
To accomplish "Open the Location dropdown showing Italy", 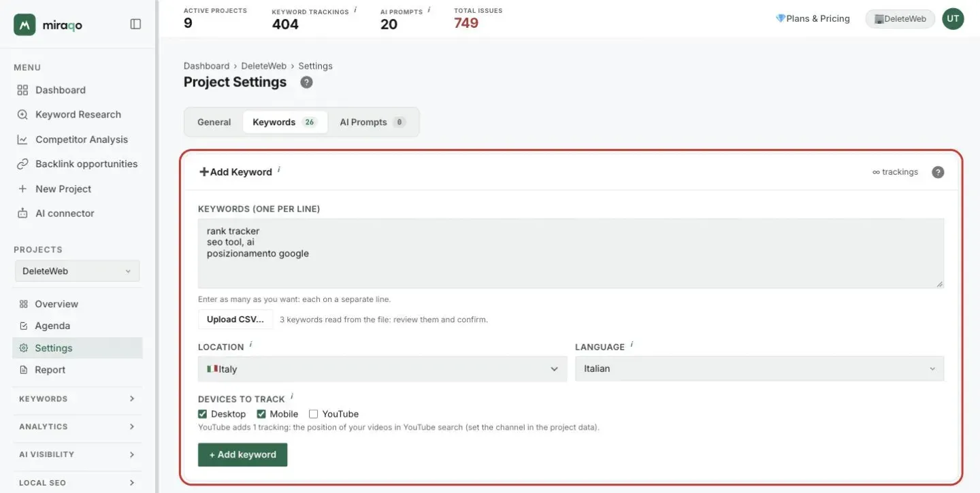I will pos(382,369).
